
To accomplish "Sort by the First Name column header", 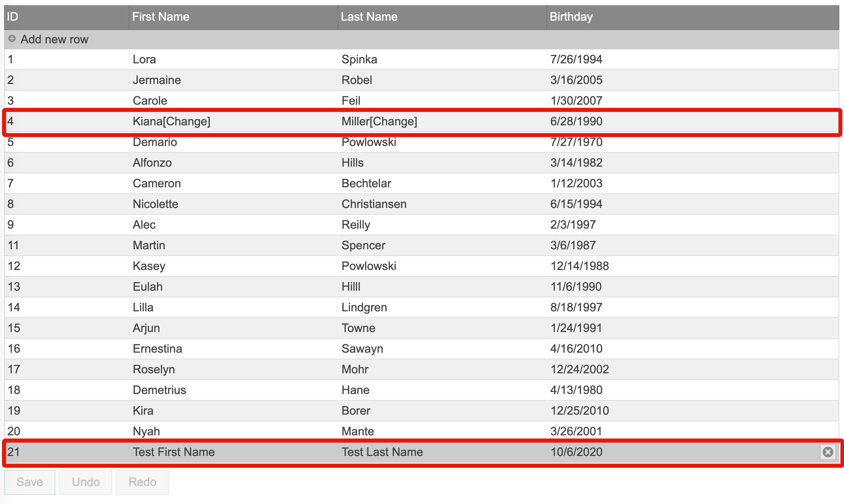I will click(160, 17).
